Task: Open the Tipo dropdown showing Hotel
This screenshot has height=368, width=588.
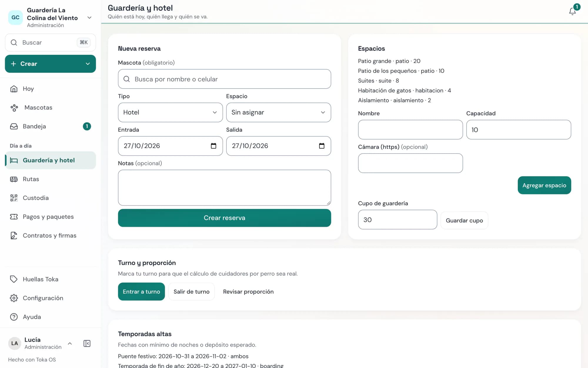Action: (170, 112)
